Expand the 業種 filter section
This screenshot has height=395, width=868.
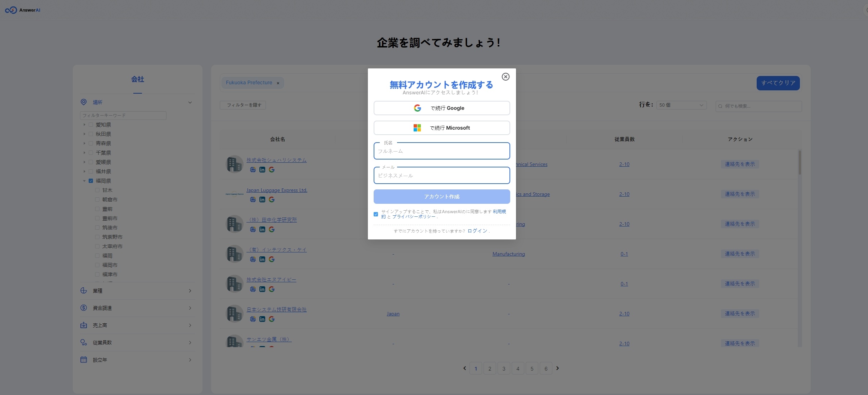(x=137, y=291)
